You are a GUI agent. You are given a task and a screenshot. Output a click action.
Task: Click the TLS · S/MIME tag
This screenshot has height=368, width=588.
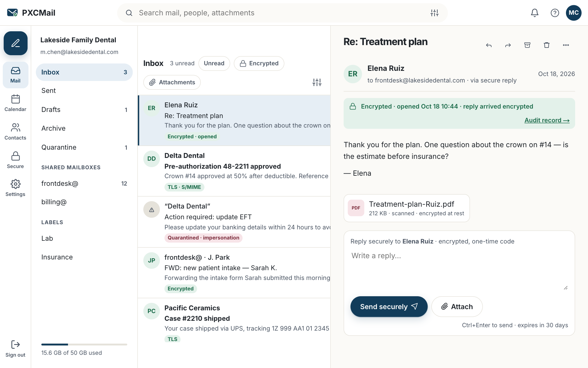click(x=184, y=187)
